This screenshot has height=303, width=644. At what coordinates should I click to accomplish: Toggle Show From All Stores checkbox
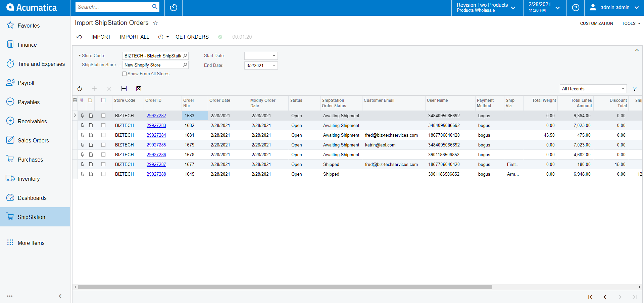coord(125,74)
